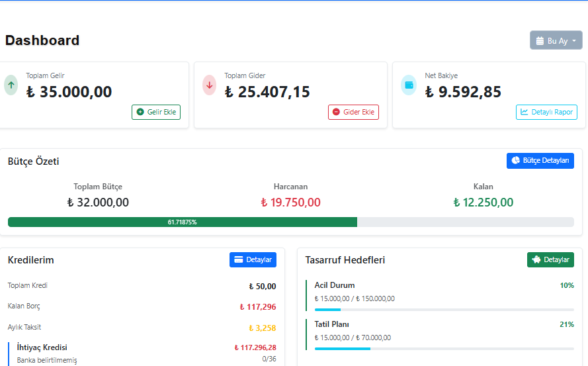Click the green budget progress bar
Screen dimensions: 588x366
(x=182, y=222)
